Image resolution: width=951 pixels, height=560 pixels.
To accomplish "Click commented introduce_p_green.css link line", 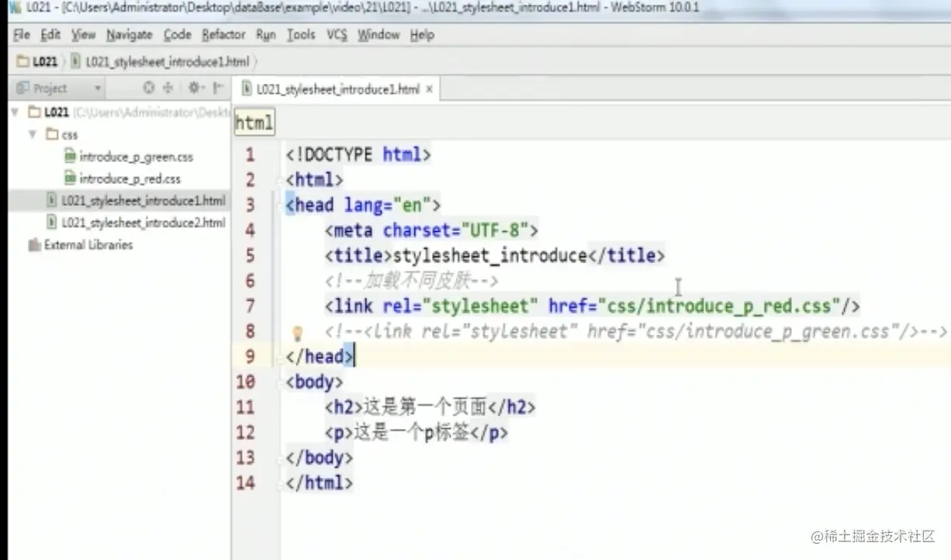I will 636,331.
